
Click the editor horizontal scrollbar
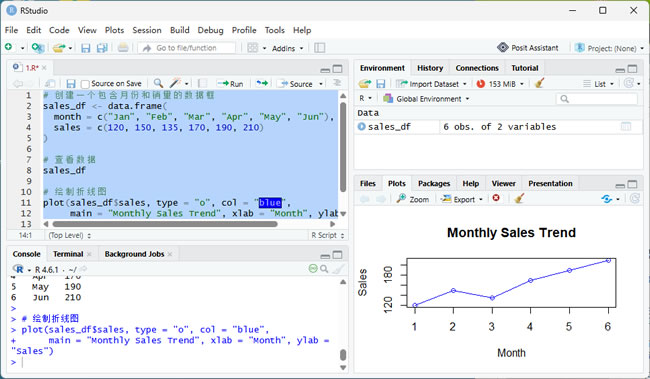164,224
